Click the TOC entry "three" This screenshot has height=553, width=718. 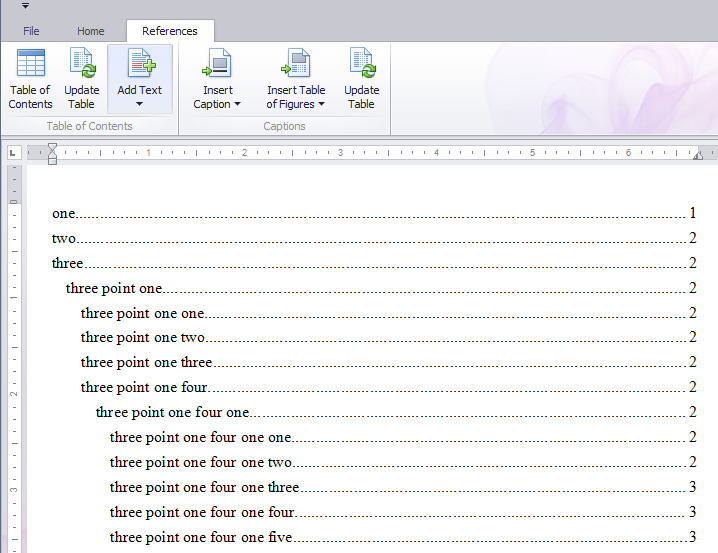coord(67,263)
